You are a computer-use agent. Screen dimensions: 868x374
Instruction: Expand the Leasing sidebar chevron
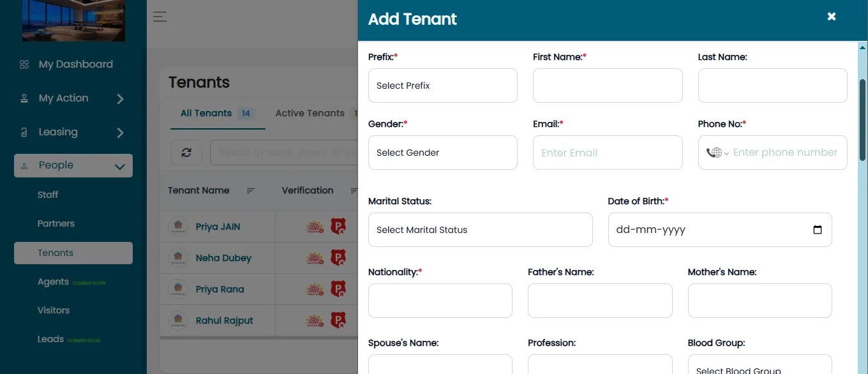click(120, 133)
